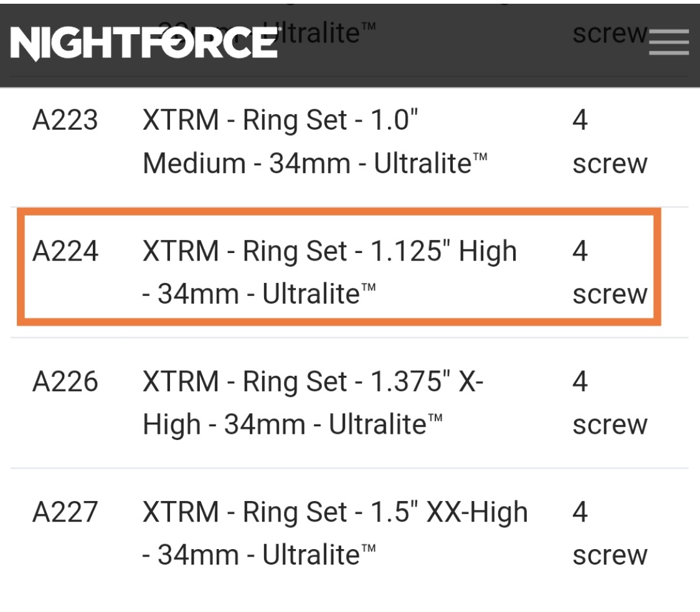Click "XTRM - Ring Set - 1.5" XX-High" text
The width and height of the screenshot is (700, 612).
point(335,512)
